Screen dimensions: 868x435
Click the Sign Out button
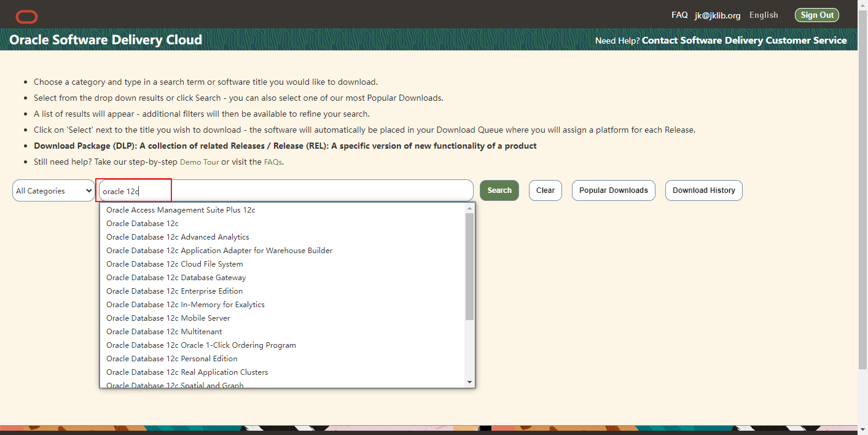coord(816,15)
